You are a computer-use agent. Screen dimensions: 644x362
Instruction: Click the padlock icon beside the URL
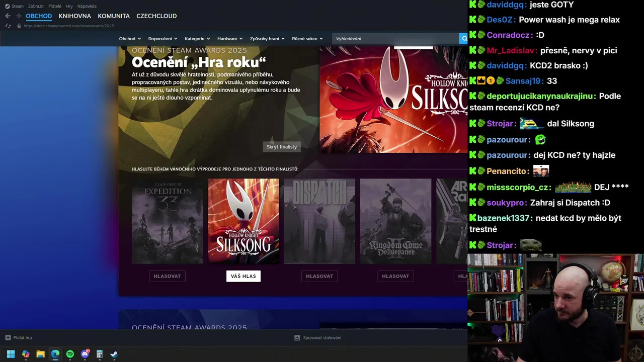point(19,26)
